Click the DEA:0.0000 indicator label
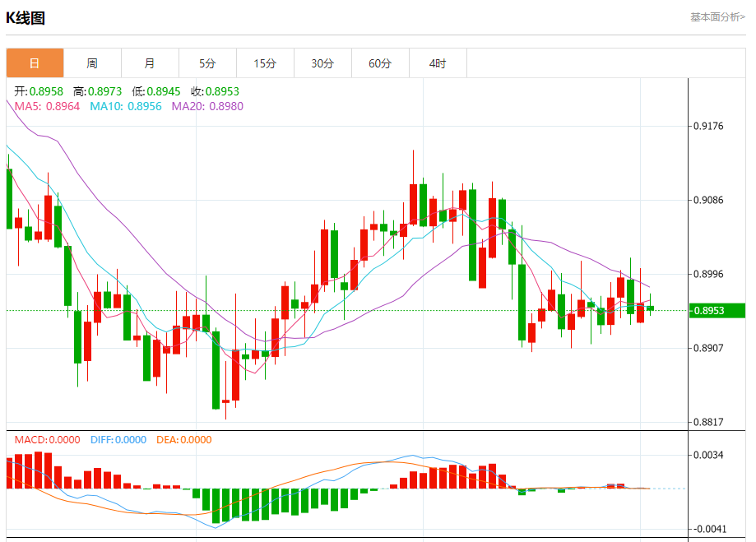Image resolution: width=756 pixels, height=542 pixels. pos(183,440)
